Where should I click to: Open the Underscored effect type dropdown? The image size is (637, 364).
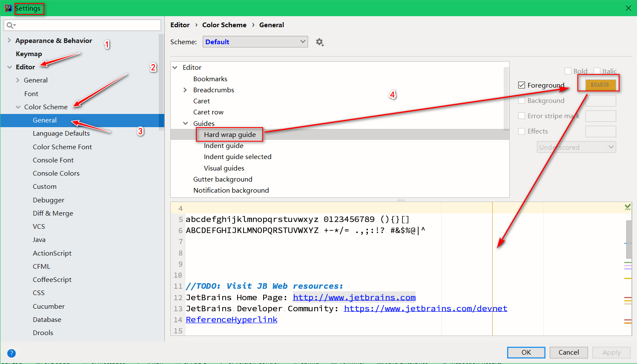pyautogui.click(x=577, y=147)
